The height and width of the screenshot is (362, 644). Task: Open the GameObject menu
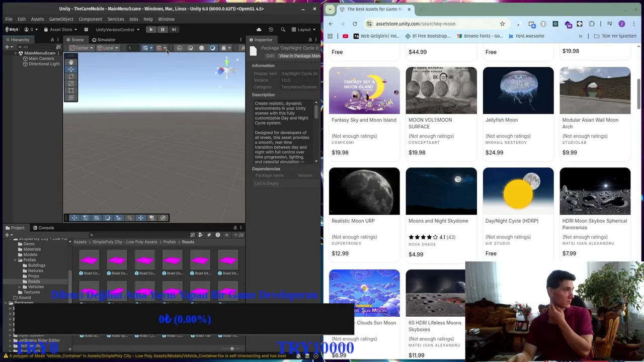tap(61, 19)
